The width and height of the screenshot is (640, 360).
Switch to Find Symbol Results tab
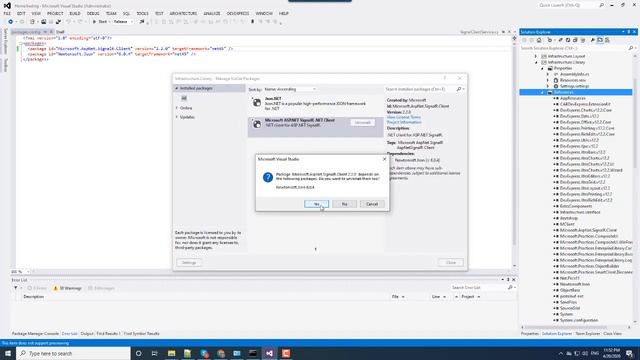coord(142,334)
